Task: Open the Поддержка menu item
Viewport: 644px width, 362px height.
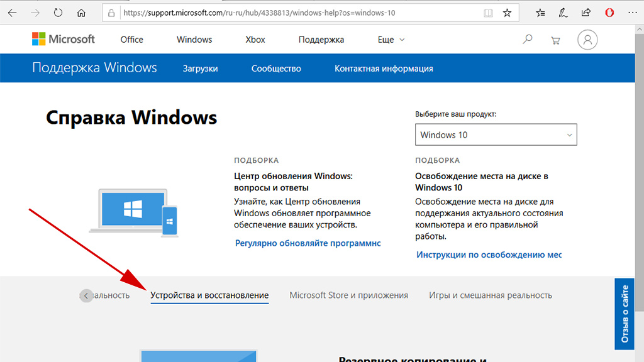Action: pyautogui.click(x=321, y=40)
